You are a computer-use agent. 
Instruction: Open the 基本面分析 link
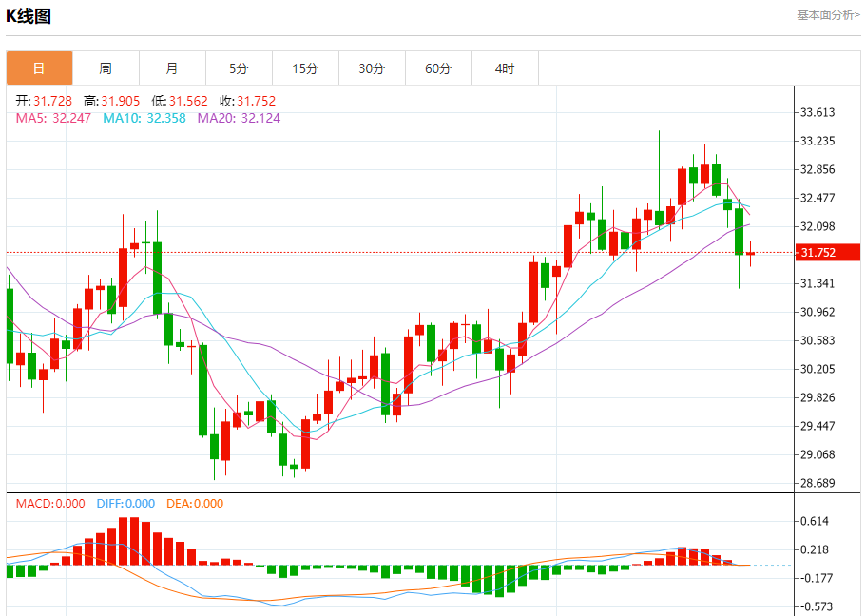click(x=828, y=15)
